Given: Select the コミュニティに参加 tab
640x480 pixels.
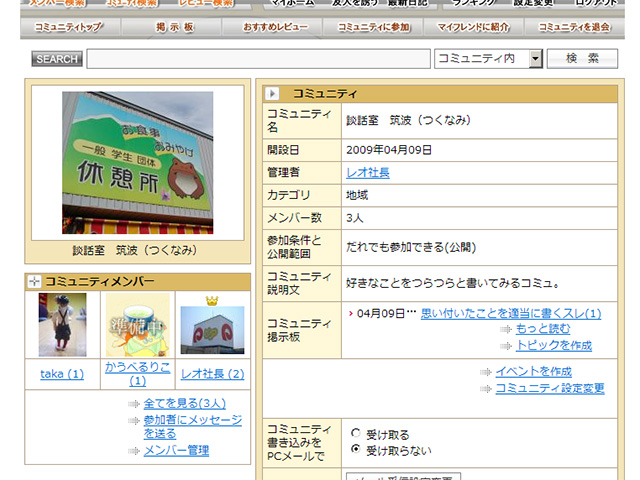Looking at the screenshot, I should [x=373, y=27].
